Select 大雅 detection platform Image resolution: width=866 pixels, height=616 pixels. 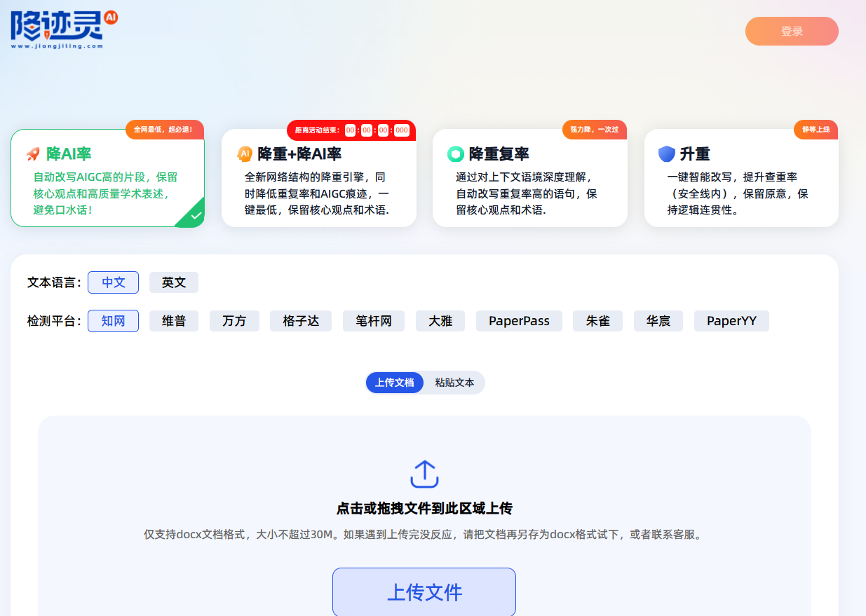click(440, 321)
